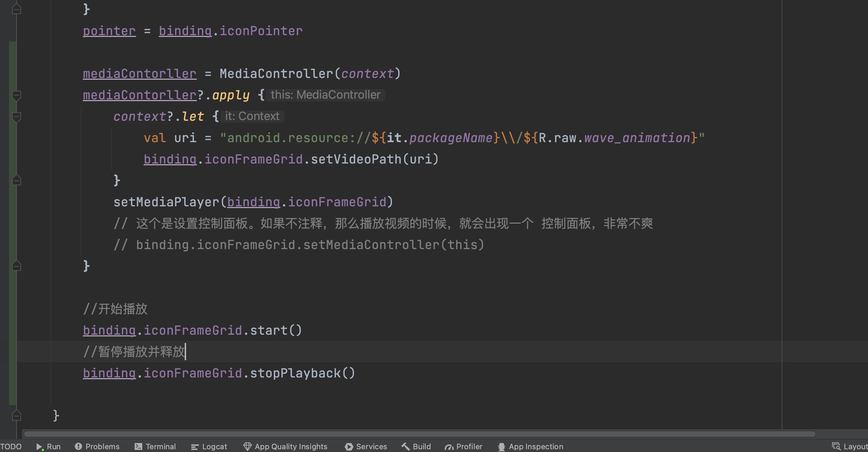868x452 pixels.
Task: Fold marker beside the topmost closing brace
Action: click(x=16, y=9)
